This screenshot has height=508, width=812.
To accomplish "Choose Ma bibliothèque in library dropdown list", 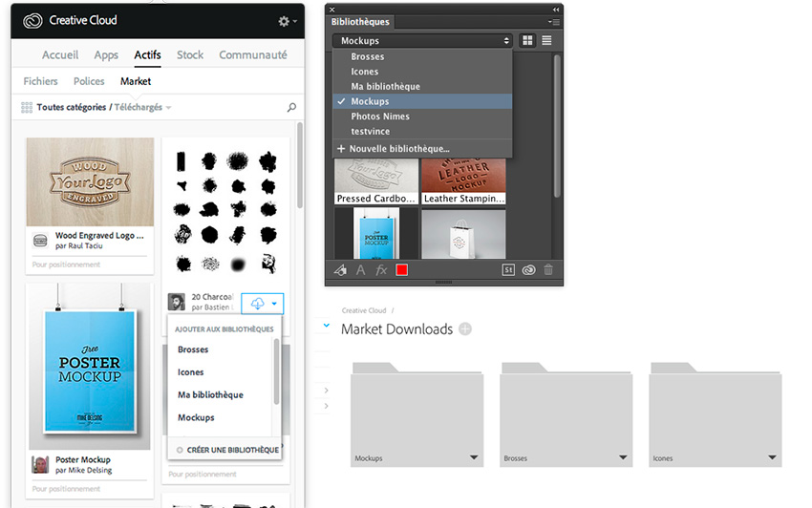I will (x=422, y=87).
